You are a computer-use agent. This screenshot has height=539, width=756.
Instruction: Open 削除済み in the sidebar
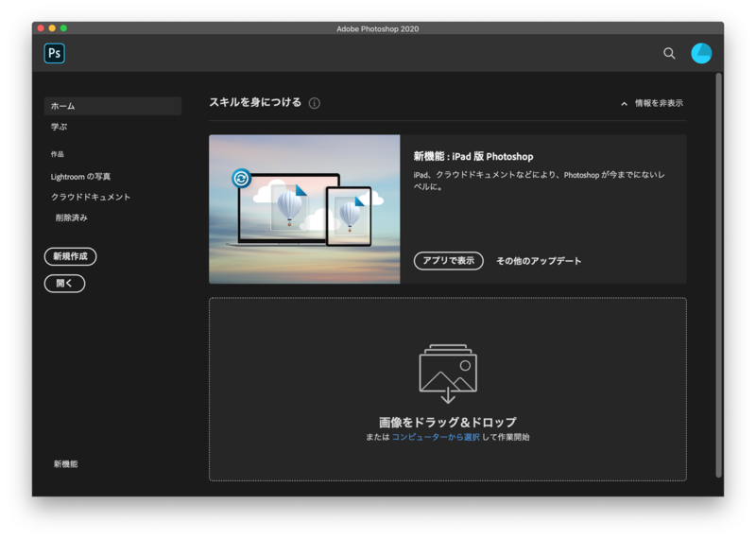tap(72, 217)
